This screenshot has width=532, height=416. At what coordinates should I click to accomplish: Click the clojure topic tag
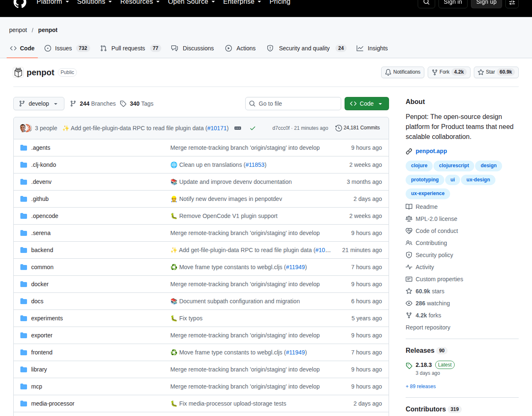coord(419,166)
